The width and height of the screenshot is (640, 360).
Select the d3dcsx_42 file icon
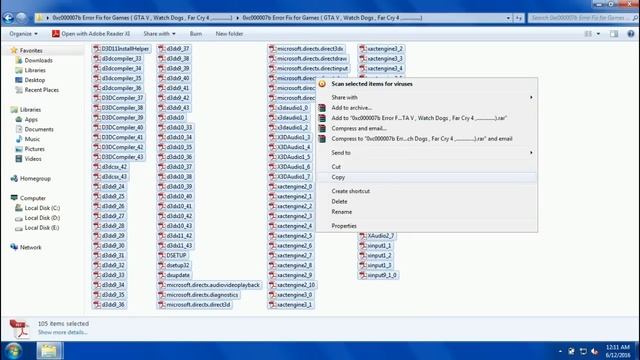coord(97,167)
